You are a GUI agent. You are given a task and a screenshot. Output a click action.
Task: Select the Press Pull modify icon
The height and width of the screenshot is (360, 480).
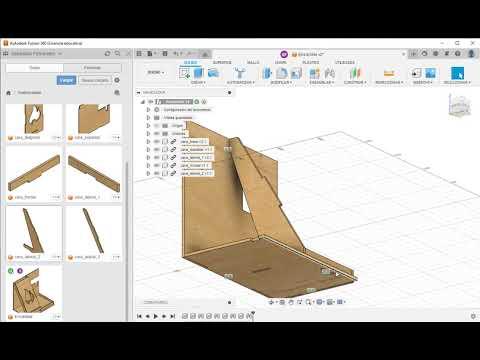tap(267, 73)
